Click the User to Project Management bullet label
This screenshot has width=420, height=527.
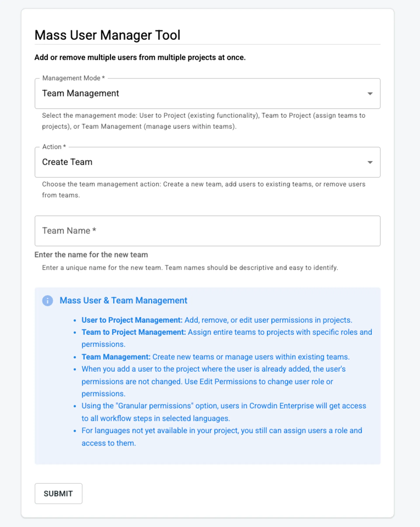click(x=132, y=320)
